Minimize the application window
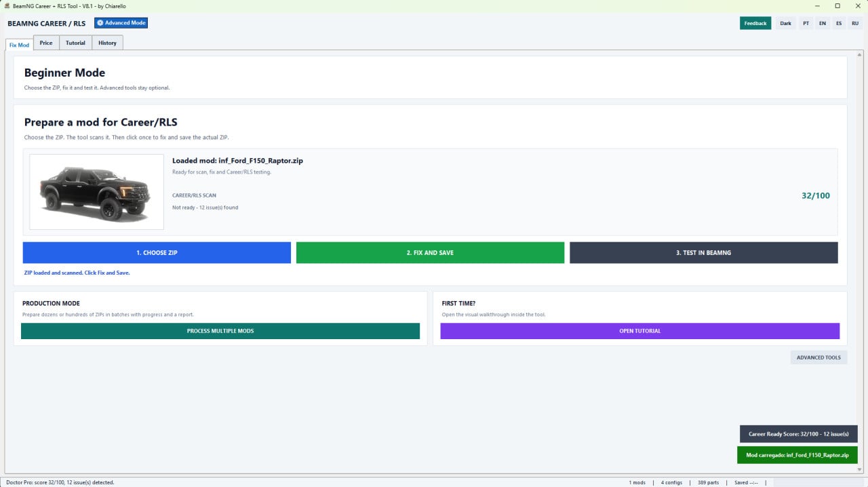 click(x=818, y=5)
